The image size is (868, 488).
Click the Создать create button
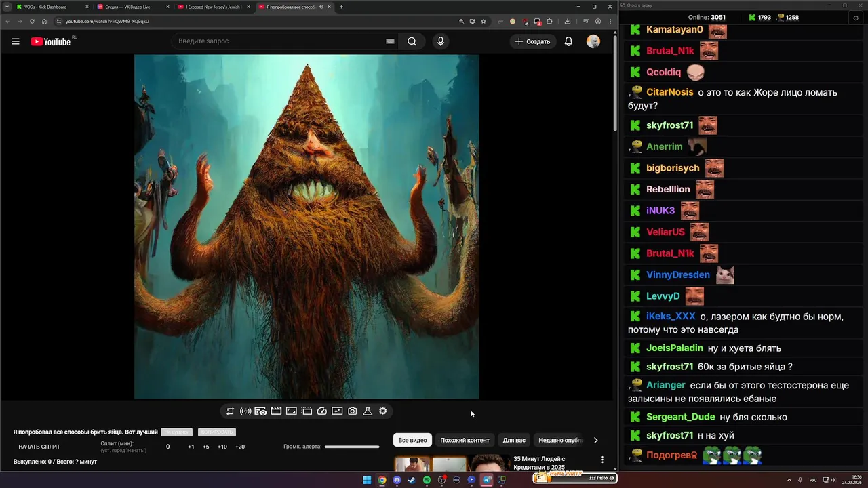533,41
